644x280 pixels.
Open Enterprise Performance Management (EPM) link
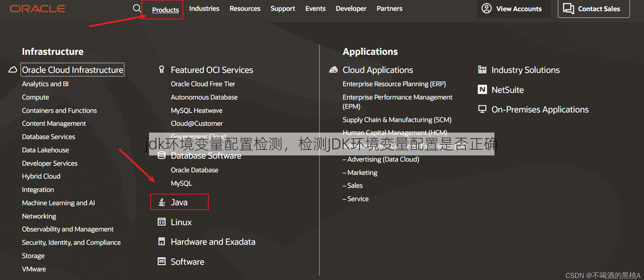pos(397,102)
